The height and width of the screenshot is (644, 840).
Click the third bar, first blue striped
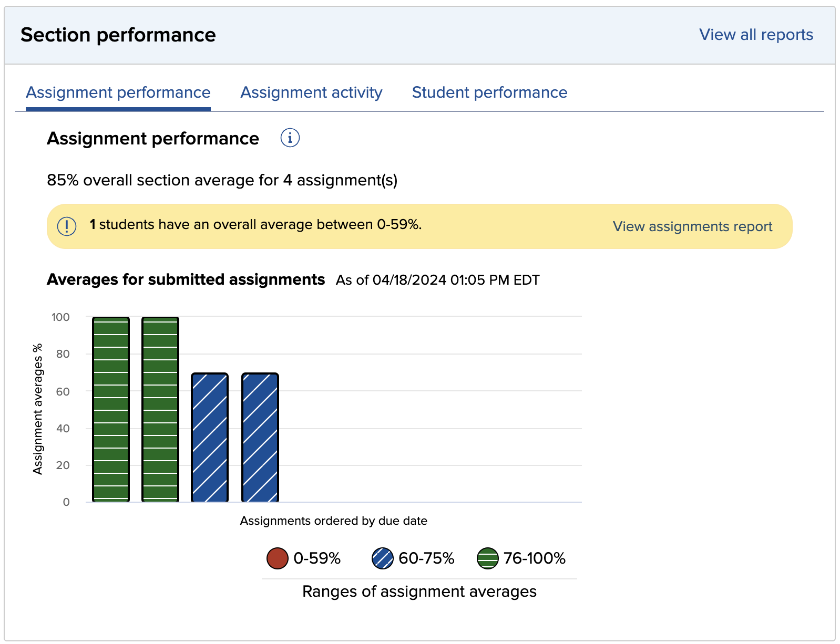(x=210, y=438)
